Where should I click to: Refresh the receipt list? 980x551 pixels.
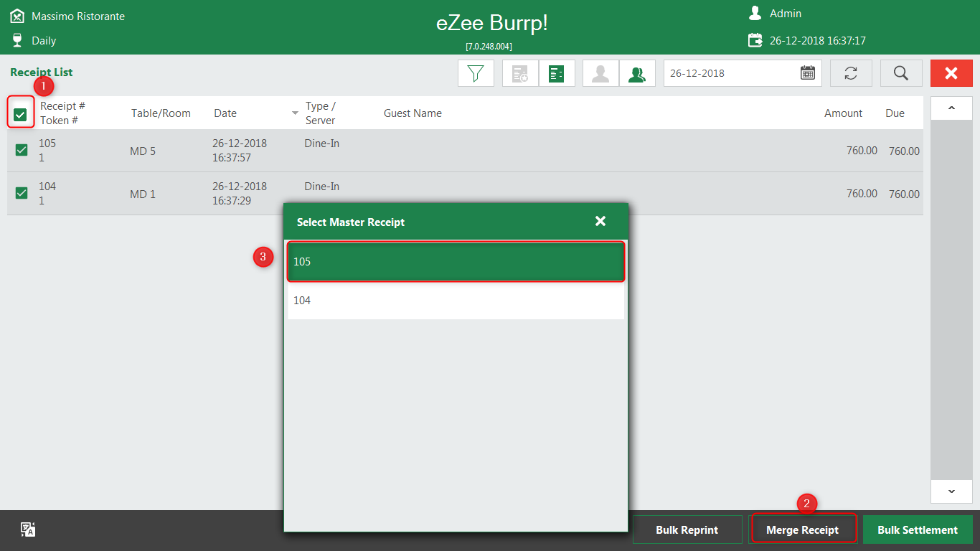tap(851, 73)
